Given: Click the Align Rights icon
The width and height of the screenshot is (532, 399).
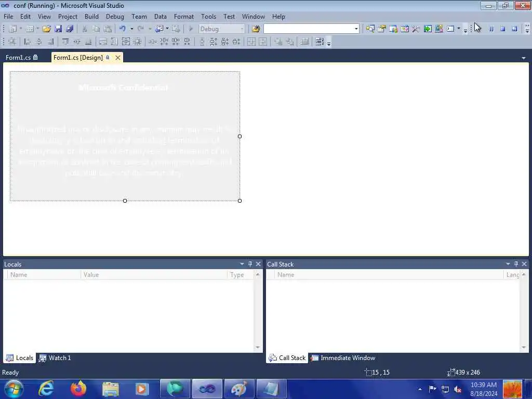Looking at the screenshot, I should (x=50, y=42).
